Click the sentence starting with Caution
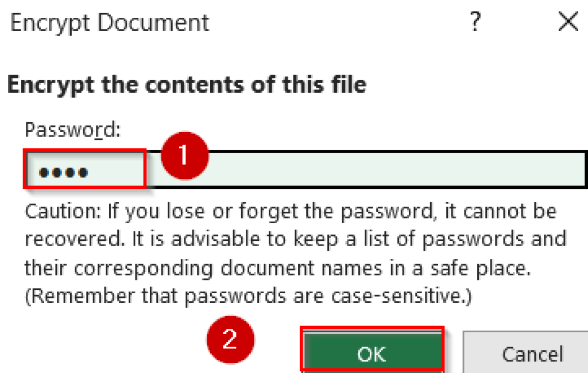 (287, 211)
